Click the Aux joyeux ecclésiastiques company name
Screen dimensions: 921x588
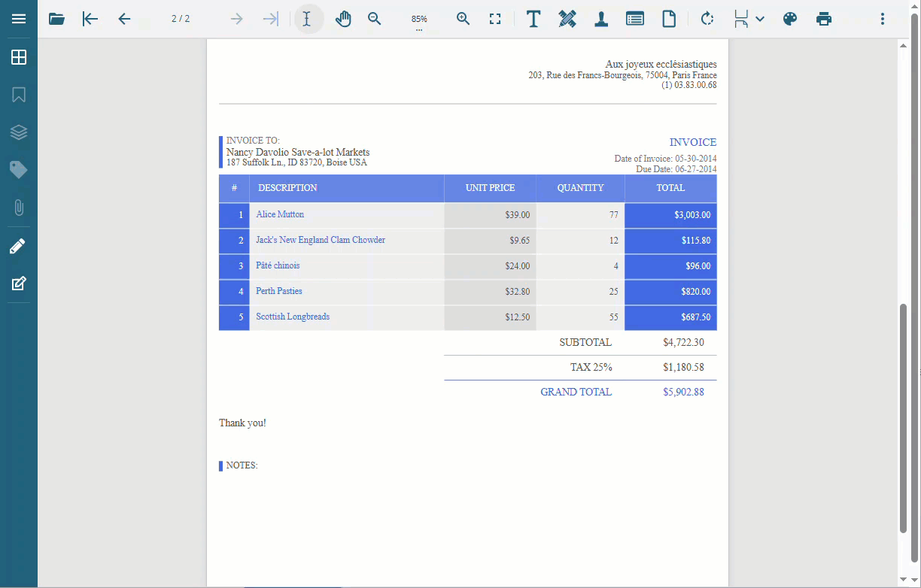click(661, 65)
